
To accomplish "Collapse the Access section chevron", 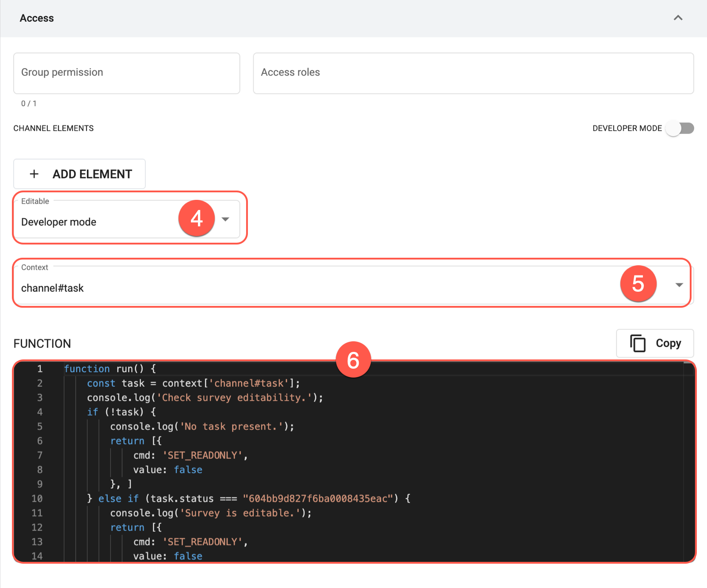I will tap(678, 18).
